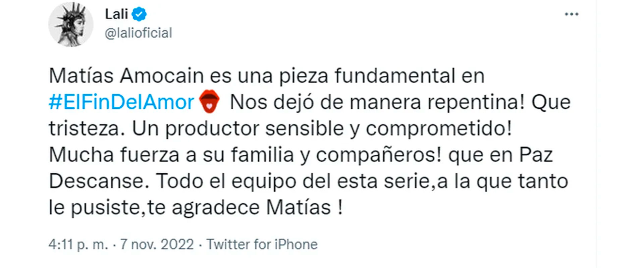
Task: Open the display name Lali
Action: [116, 14]
